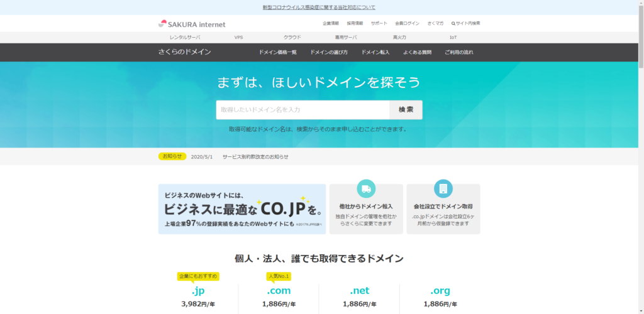
Task: Open 企業情報 in top navigation
Action: tap(331, 23)
